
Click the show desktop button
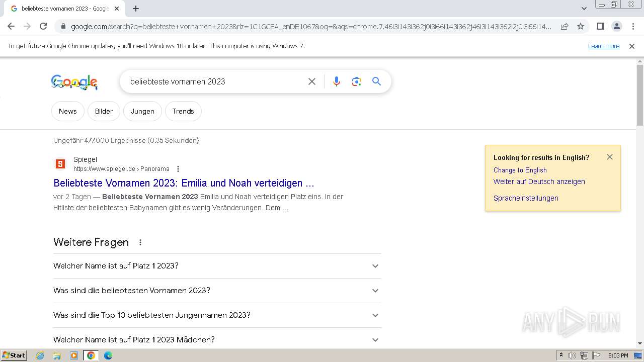click(638, 355)
